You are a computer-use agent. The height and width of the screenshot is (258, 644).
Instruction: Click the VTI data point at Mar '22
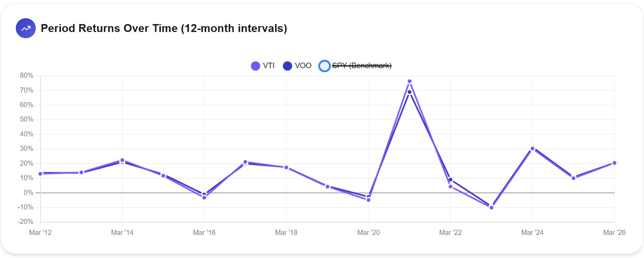point(451,187)
